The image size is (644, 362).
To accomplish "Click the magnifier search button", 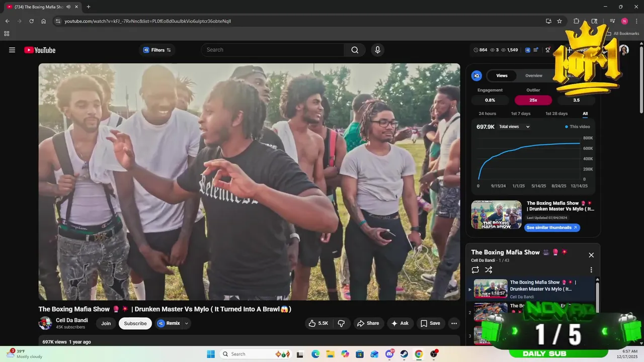I will [x=355, y=50].
